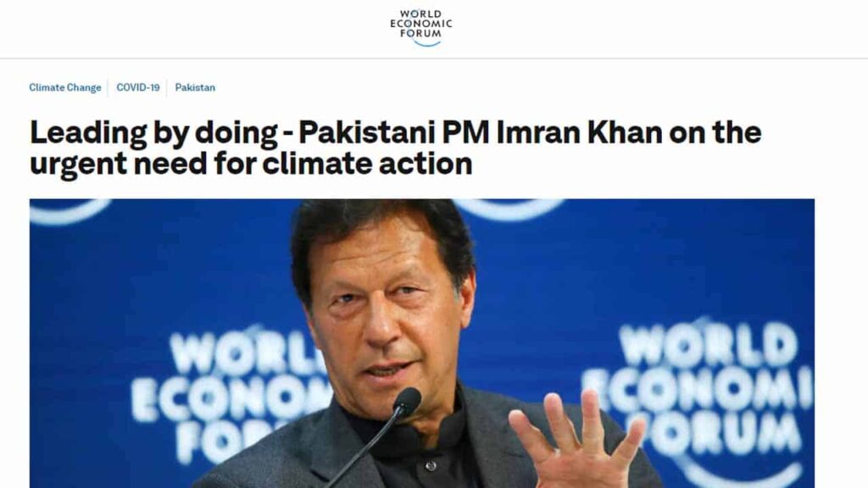
Task: Click the divider between Climate Change and COVID-19
Action: point(108,87)
